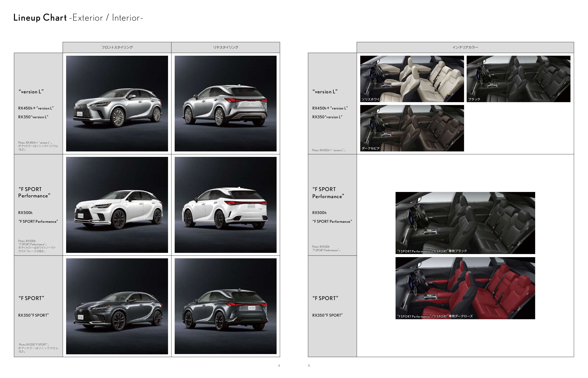This screenshot has width=588, height=378.
Task: Click RX450h+ version L text in exterior table
Action: [x=36, y=108]
